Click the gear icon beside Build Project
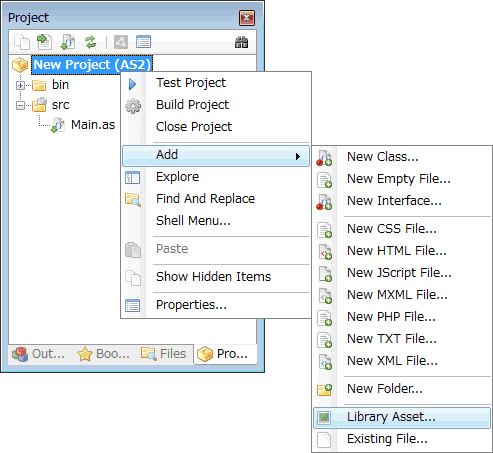Viewport: 493px width, 453px height. (x=133, y=106)
